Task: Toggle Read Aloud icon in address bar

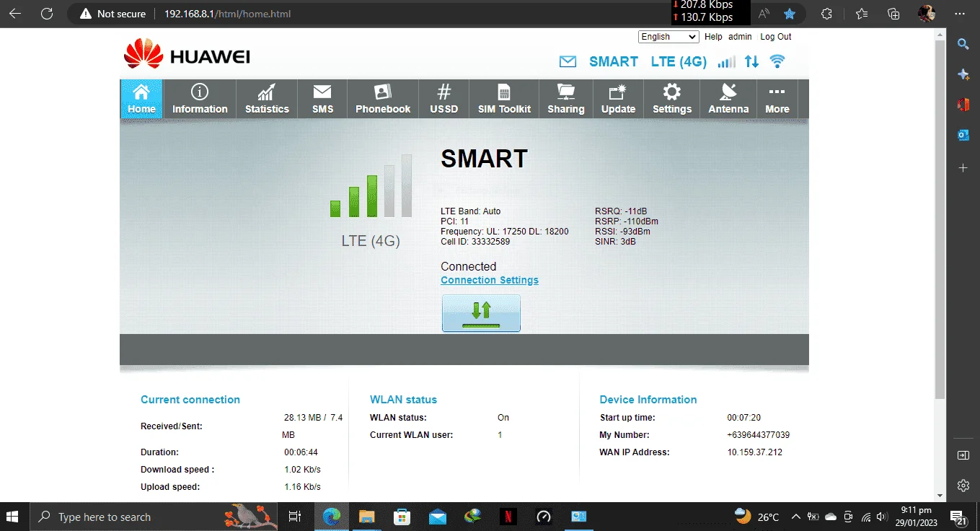Action: 764,14
